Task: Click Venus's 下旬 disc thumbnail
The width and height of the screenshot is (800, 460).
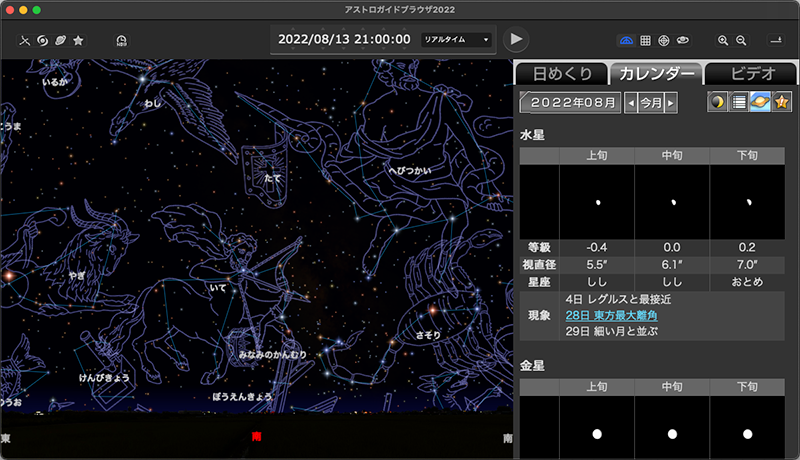Action: coord(747,427)
